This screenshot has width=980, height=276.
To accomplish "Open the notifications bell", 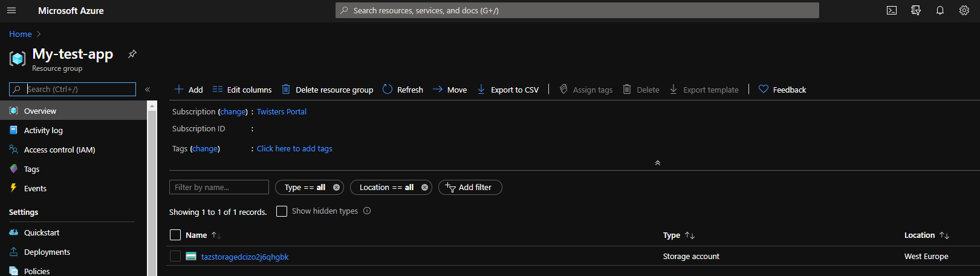I will [x=940, y=10].
